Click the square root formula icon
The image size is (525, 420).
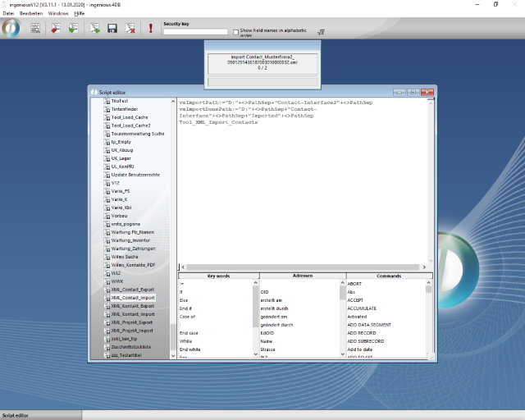point(322,32)
